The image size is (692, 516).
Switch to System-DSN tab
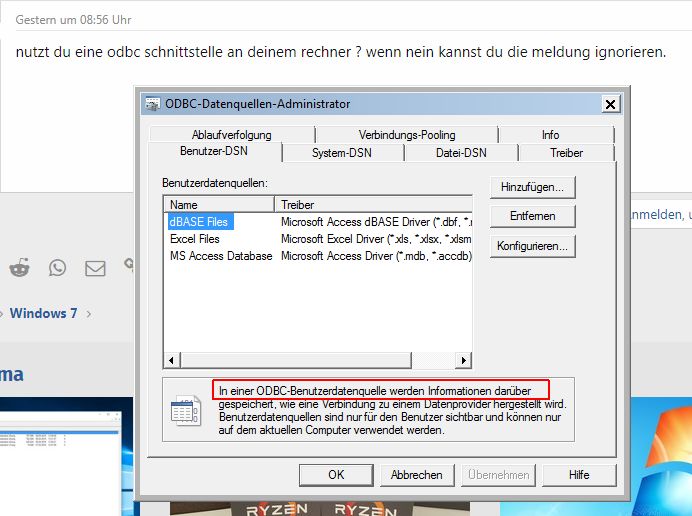[342, 153]
